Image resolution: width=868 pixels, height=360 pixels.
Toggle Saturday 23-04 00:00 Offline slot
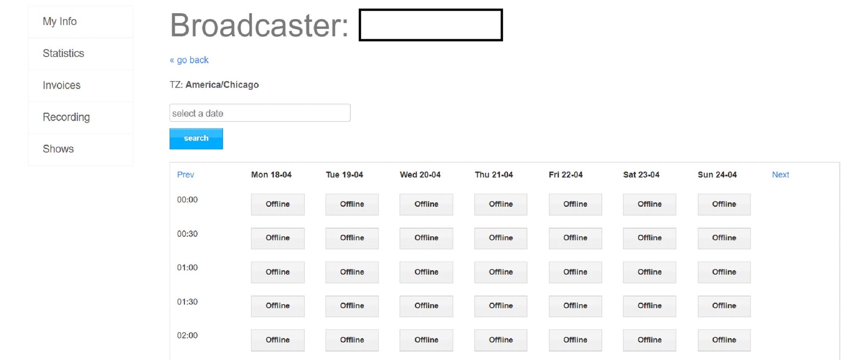[x=649, y=204]
